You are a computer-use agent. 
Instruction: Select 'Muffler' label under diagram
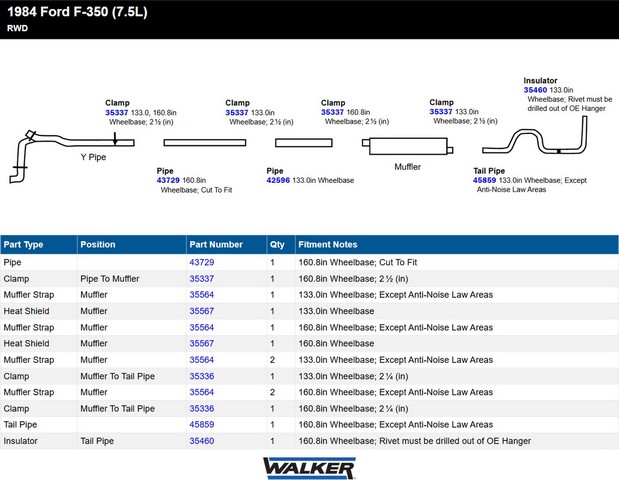pos(407,167)
